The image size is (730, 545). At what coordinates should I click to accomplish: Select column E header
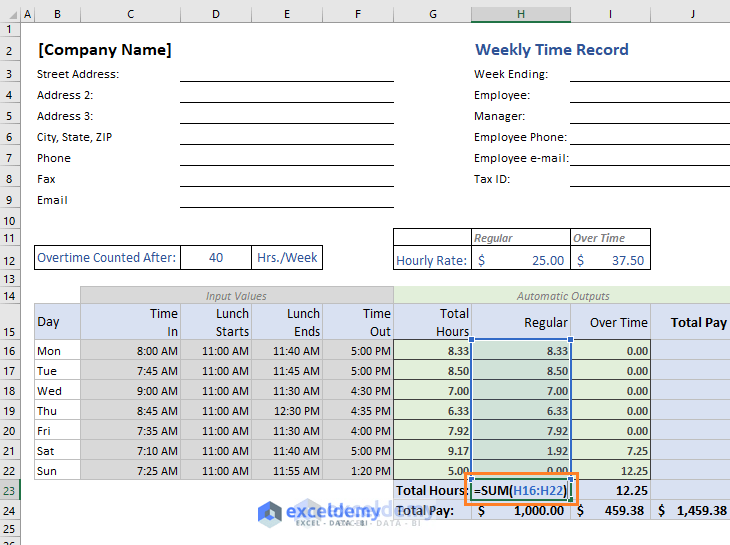[x=287, y=14]
